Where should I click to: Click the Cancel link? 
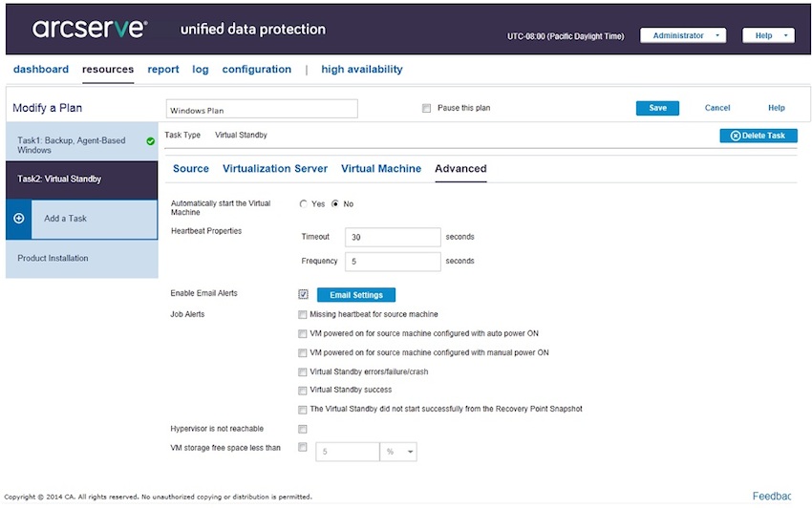(x=717, y=108)
